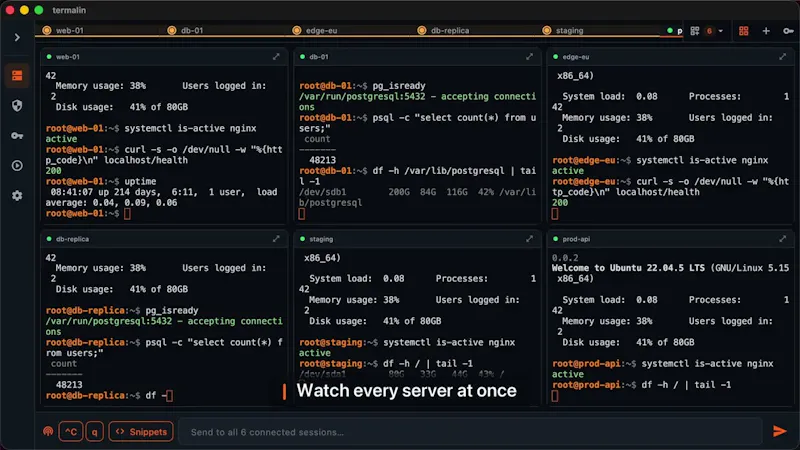Open the session count dropdown arrow
This screenshot has width=800, height=450.
click(x=720, y=31)
